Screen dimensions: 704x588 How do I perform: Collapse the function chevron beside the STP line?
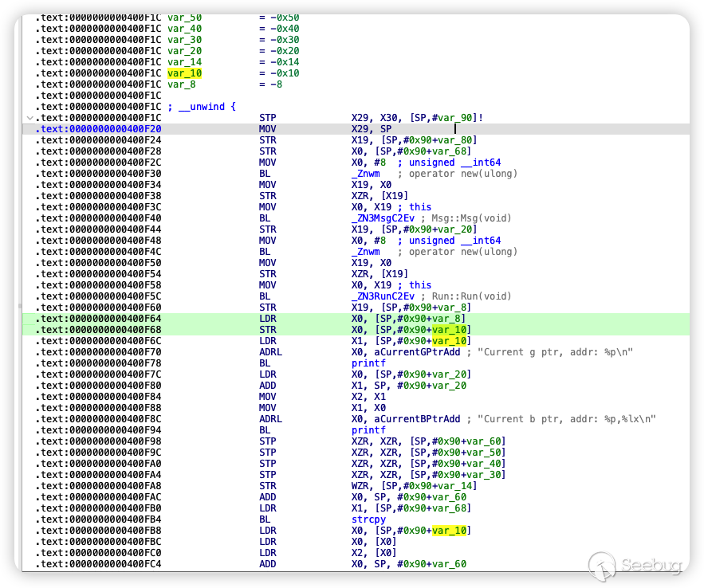(x=29, y=117)
